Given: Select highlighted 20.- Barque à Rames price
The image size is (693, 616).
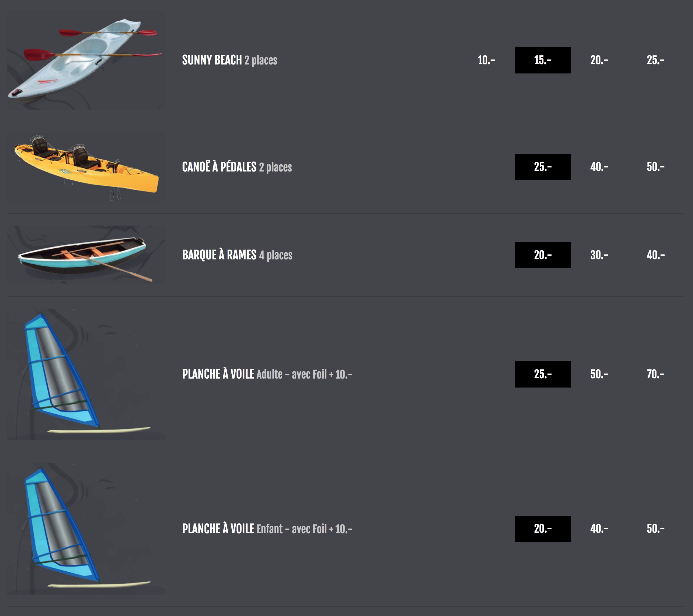Looking at the screenshot, I should click(x=543, y=255).
